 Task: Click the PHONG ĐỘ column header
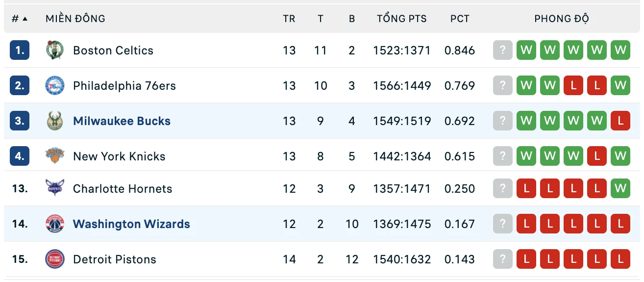point(561,19)
